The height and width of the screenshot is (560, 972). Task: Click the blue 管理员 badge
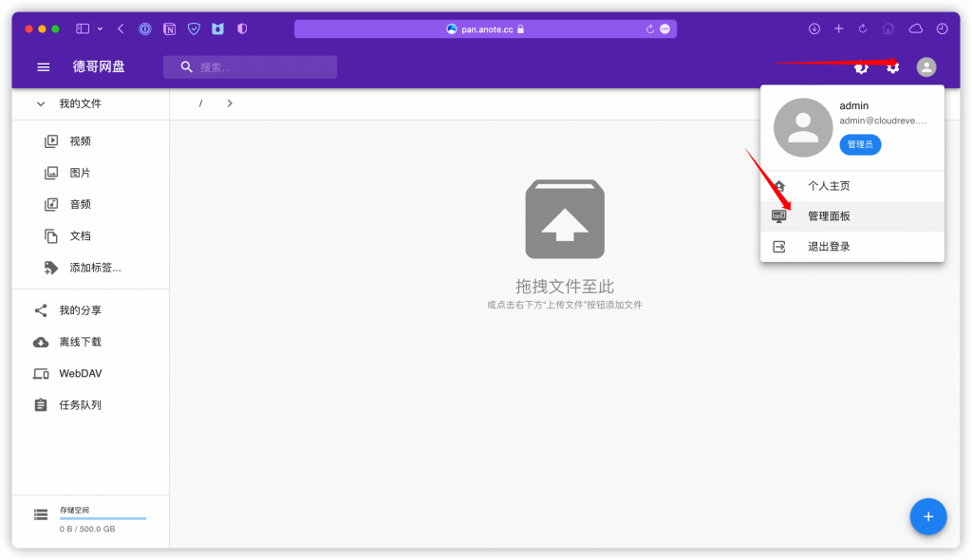pyautogui.click(x=860, y=144)
